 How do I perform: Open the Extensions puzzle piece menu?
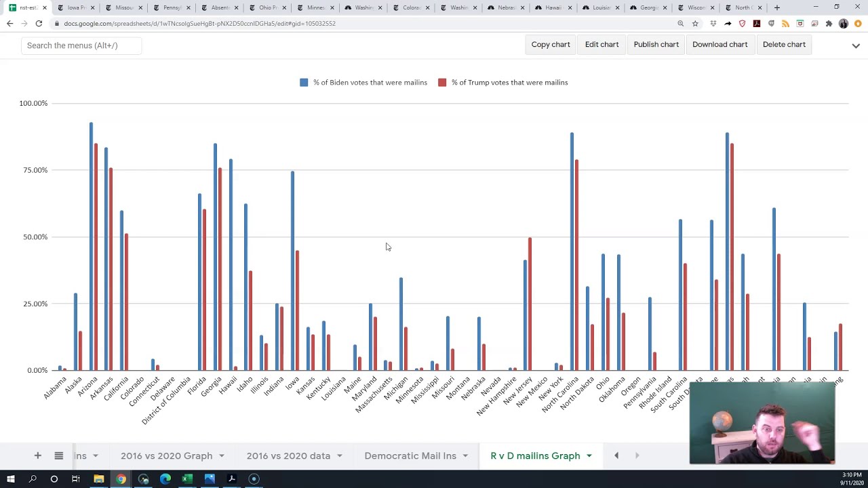tap(829, 24)
